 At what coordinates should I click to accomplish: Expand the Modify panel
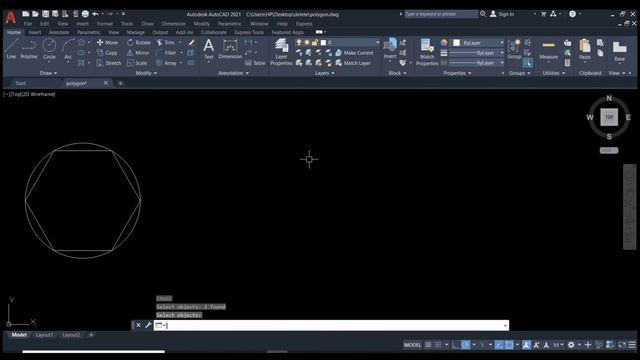[x=146, y=73]
